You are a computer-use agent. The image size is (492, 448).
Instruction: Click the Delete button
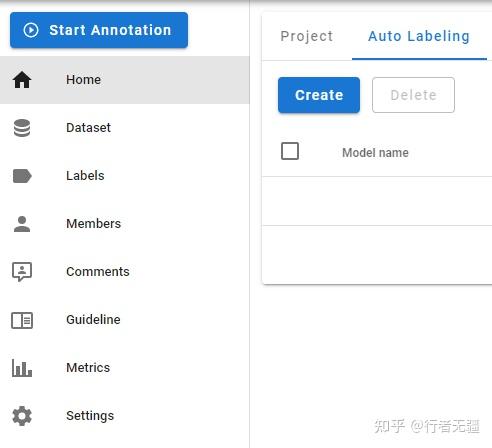(x=413, y=95)
